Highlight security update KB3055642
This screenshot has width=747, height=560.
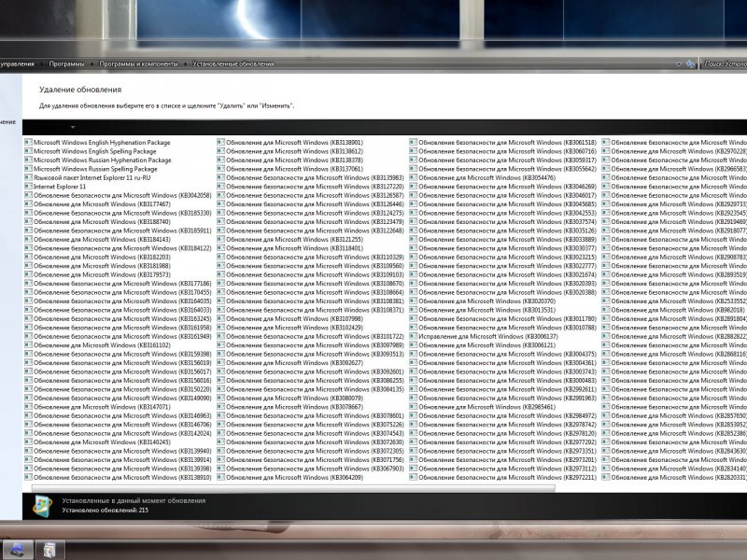tap(503, 169)
